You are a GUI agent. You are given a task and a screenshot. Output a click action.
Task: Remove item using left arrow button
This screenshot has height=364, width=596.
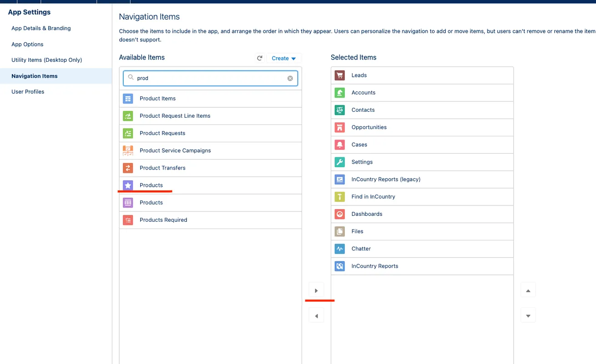coord(316,316)
